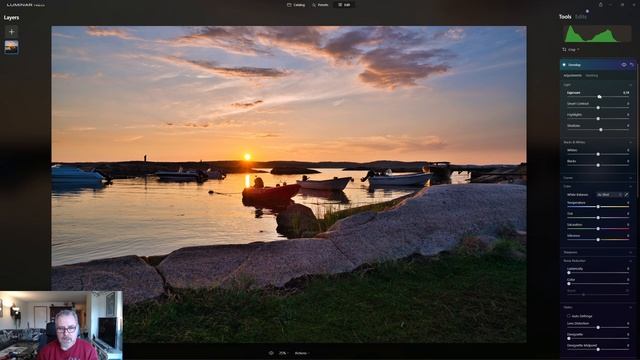Select the Masking sub-tab in Develop

pos(591,76)
